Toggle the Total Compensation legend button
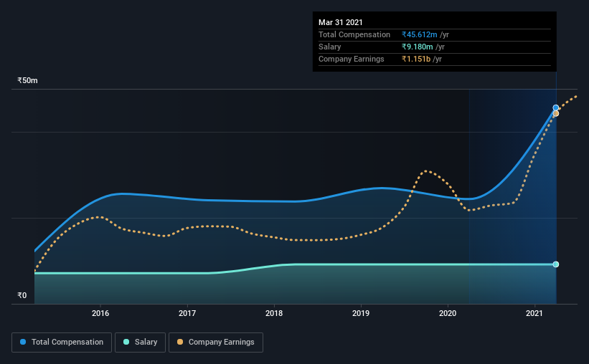 [62, 343]
